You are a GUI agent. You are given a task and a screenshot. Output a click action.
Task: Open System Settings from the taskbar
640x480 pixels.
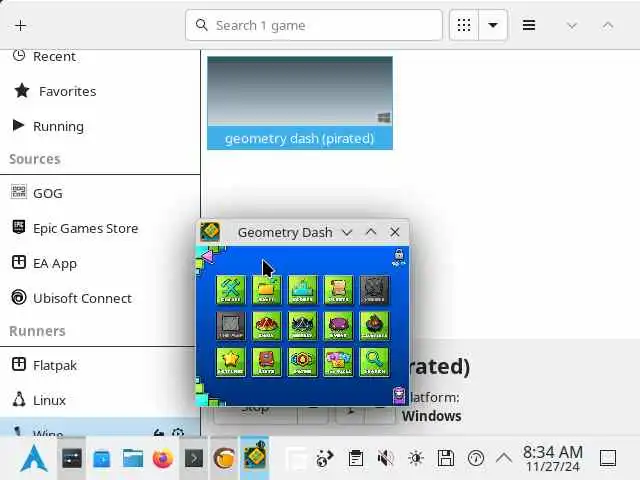click(x=72, y=458)
